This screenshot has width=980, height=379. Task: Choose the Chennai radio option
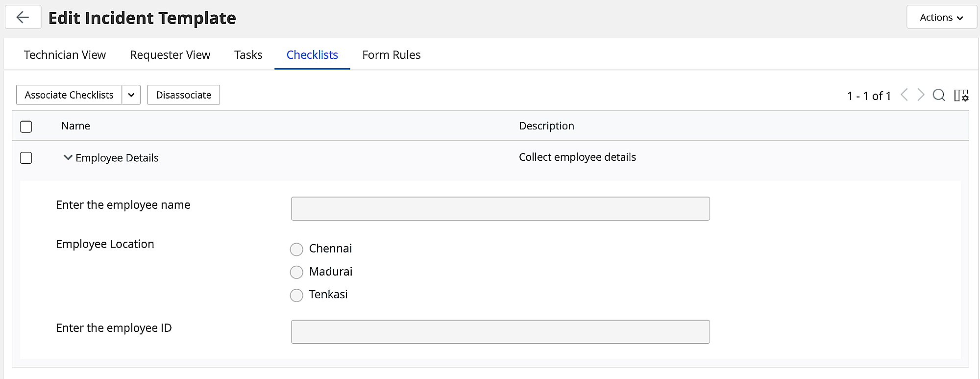pyautogui.click(x=296, y=249)
